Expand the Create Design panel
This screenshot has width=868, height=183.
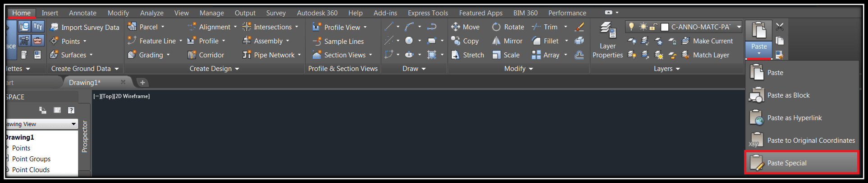pos(214,69)
